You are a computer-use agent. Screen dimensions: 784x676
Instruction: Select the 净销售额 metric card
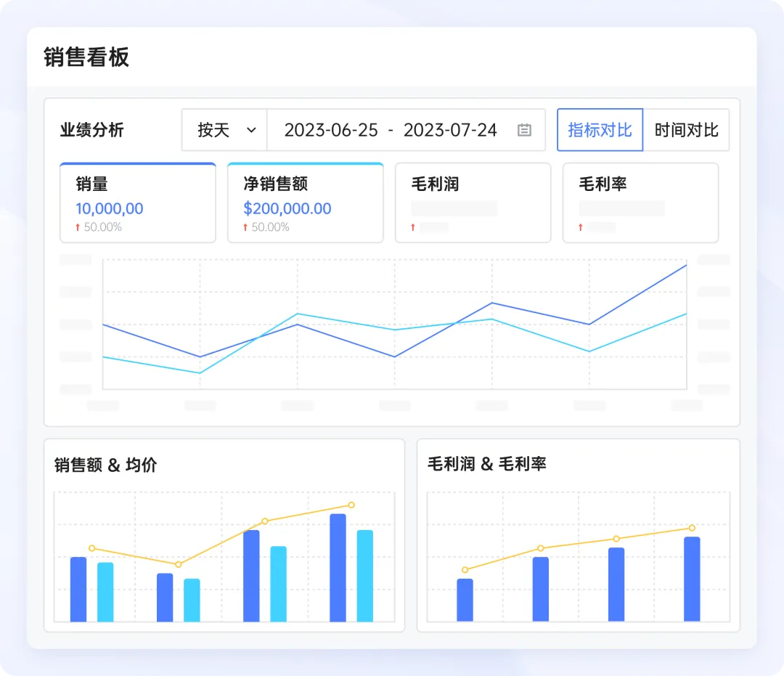point(306,203)
